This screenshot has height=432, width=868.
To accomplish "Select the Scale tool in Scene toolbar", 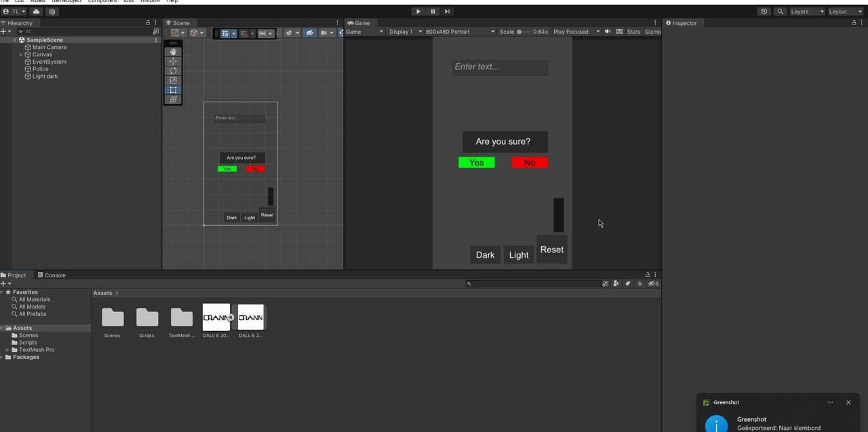I will click(173, 80).
